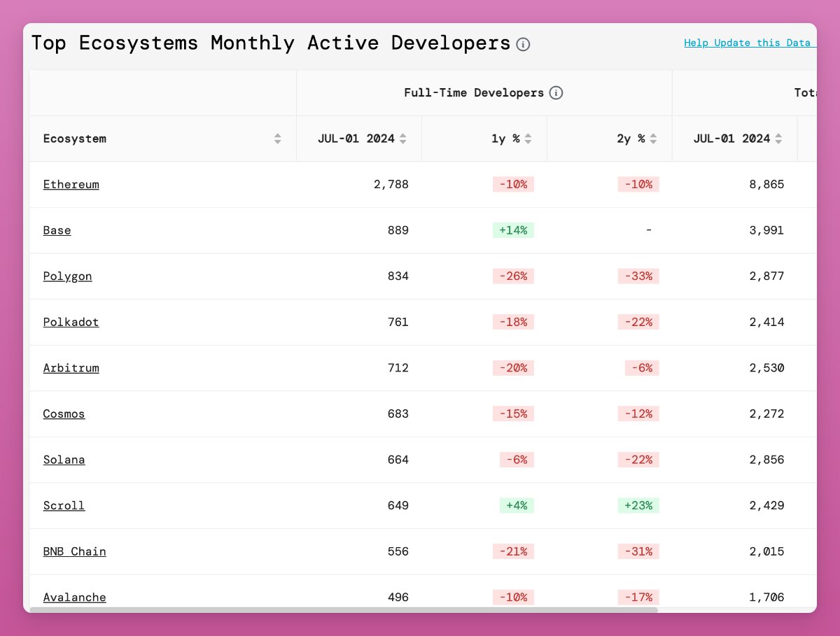Click Ethereum's total value 8,865

pos(766,185)
